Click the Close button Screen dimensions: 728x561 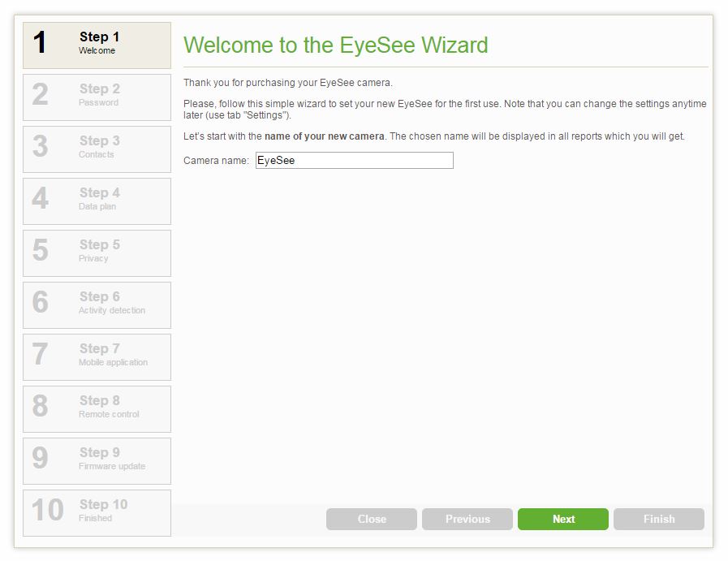point(372,520)
